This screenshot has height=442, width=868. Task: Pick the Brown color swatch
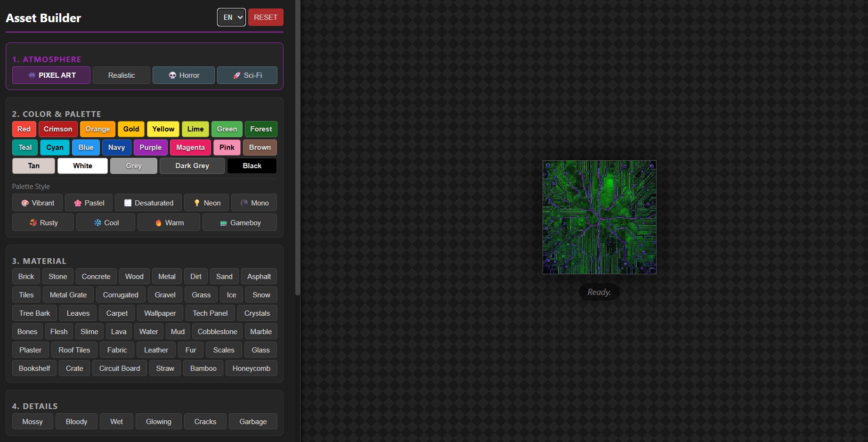click(260, 147)
